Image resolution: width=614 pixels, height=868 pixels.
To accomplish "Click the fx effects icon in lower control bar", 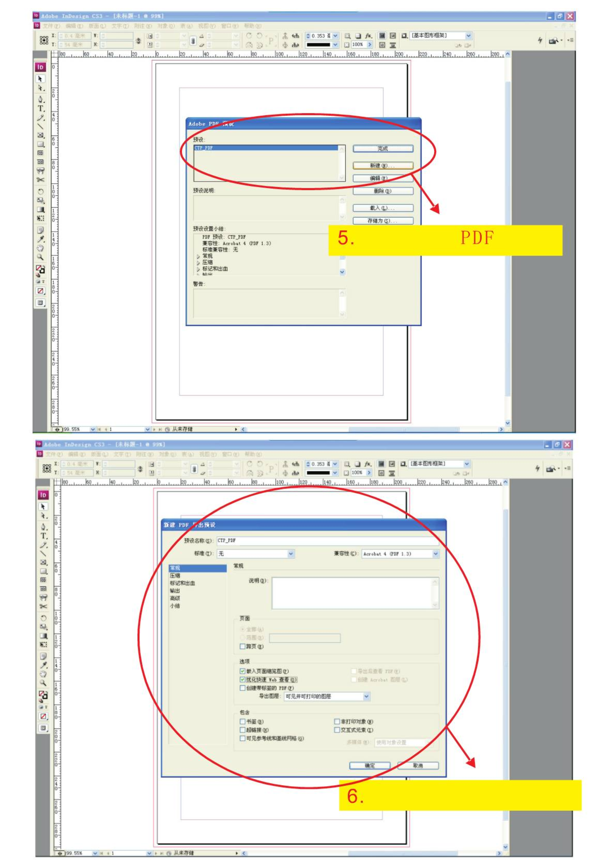I will point(367,464).
